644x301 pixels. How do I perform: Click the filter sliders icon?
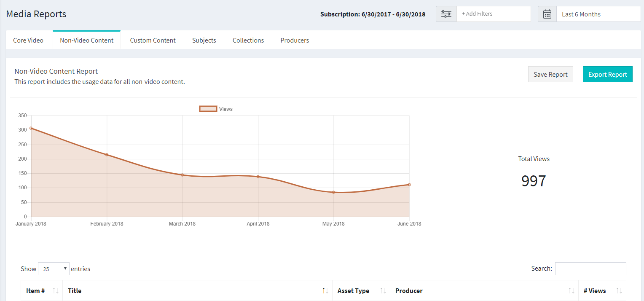[446, 14]
